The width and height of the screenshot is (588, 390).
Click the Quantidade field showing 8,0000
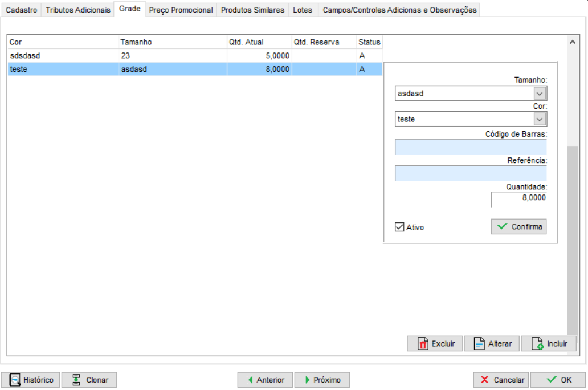click(519, 199)
